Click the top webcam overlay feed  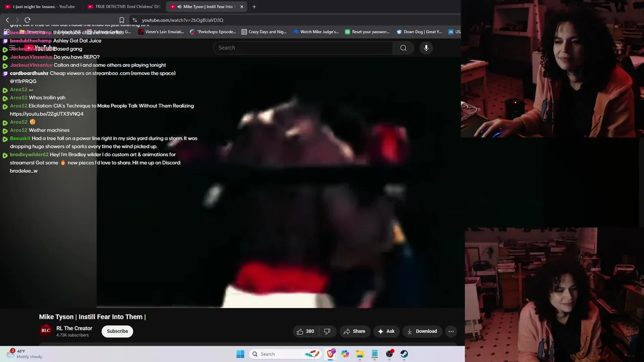tap(552, 68)
